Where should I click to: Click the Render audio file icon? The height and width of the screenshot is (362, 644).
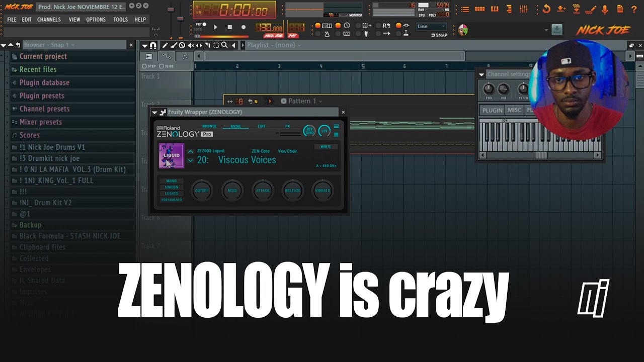[576, 9]
